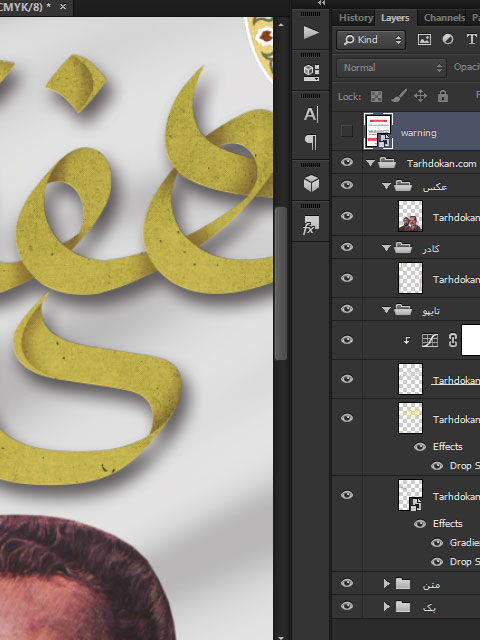Click the بک group folder icon
Screen dimensions: 480x640
coord(403,607)
